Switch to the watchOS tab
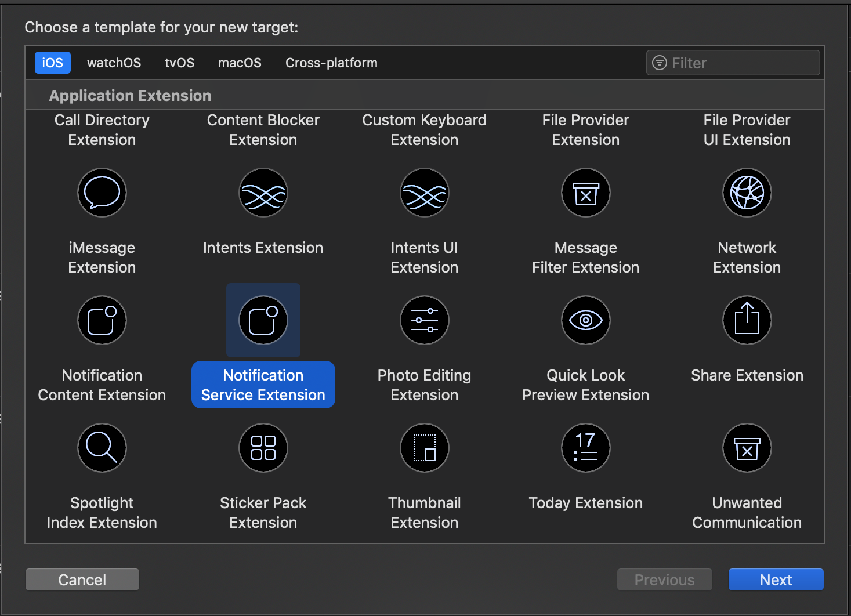Viewport: 851px width, 616px height. coord(114,63)
